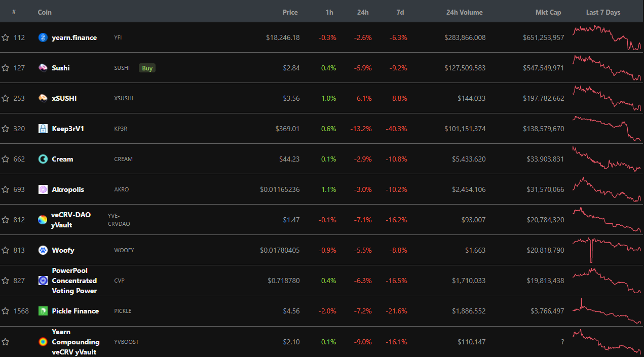Open veCRV-DAO yVault coin page
This screenshot has height=357, width=644.
pyautogui.click(x=71, y=220)
